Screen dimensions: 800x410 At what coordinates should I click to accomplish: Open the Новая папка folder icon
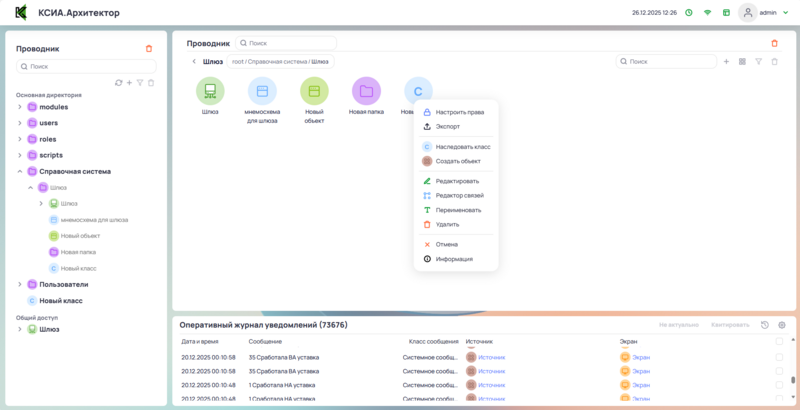(366, 92)
